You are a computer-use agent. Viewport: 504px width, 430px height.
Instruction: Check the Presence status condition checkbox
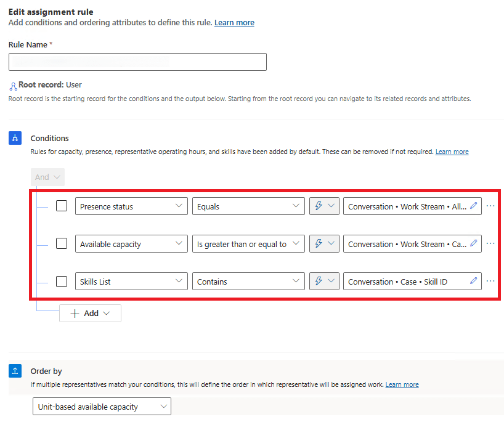(x=62, y=206)
